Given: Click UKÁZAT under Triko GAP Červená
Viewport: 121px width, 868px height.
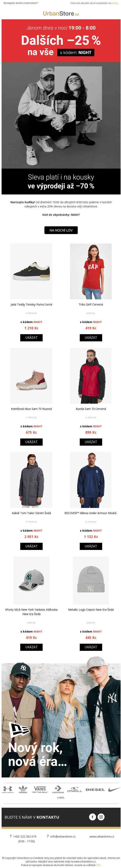Looking at the screenshot, I should 91,337.
